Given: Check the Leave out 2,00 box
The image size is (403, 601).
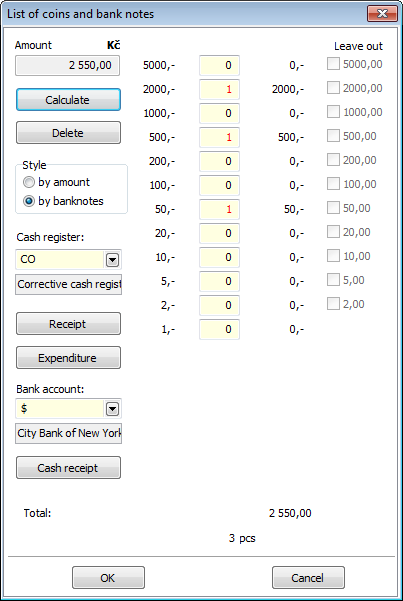Looking at the screenshot, I should coord(333,304).
